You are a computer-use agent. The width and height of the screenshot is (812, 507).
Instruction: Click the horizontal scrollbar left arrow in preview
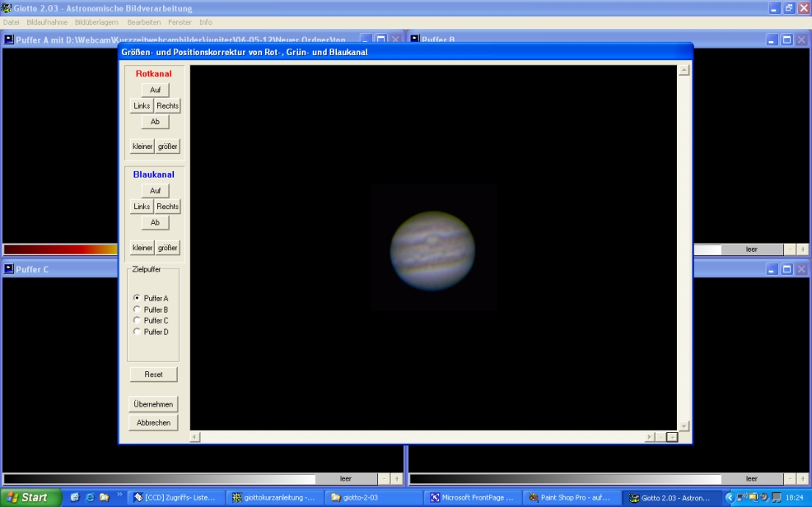(x=195, y=437)
